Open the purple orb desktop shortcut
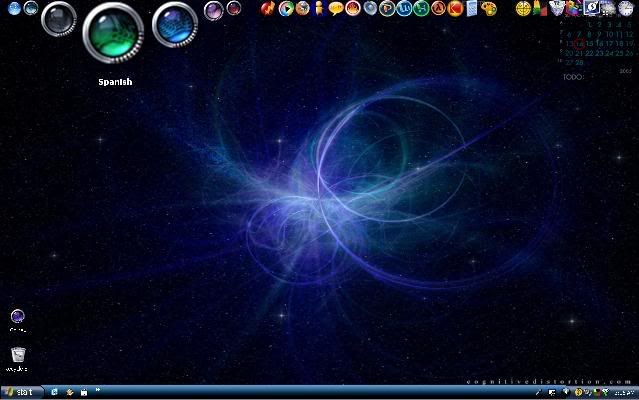The image size is (639, 400). (18, 316)
